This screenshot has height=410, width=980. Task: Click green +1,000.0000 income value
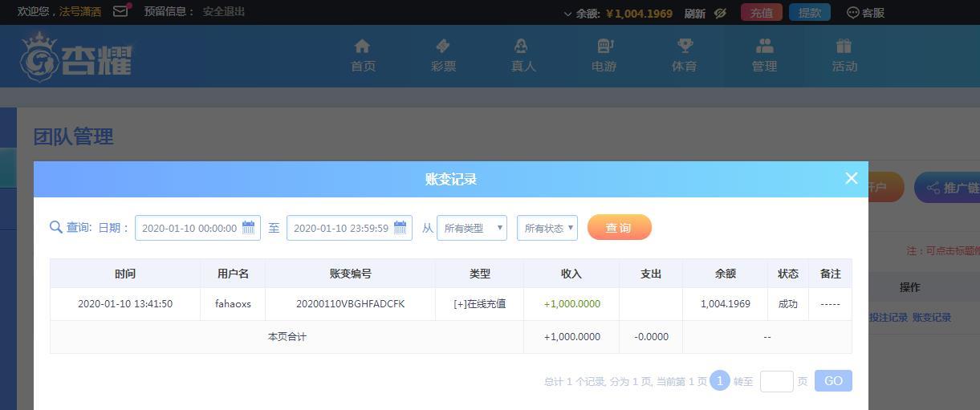pos(571,304)
